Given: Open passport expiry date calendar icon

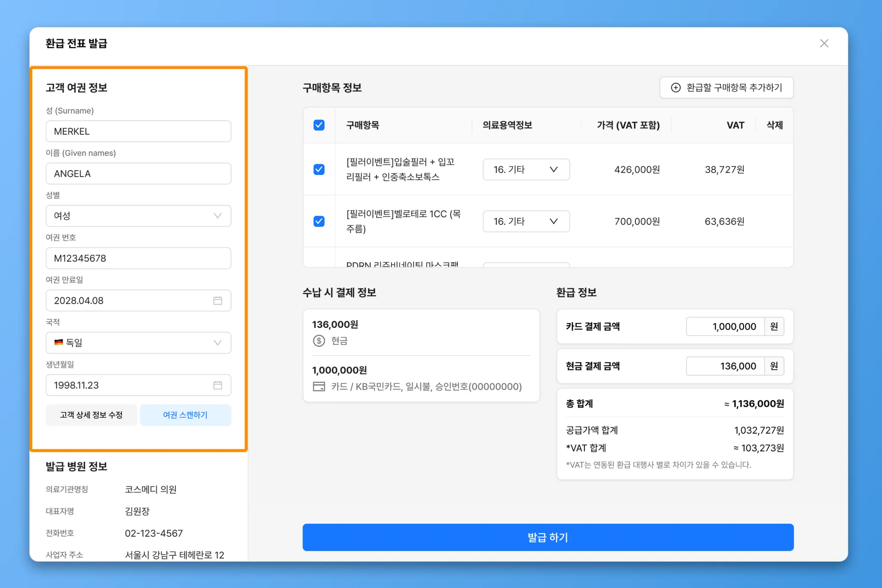Looking at the screenshot, I should point(217,301).
